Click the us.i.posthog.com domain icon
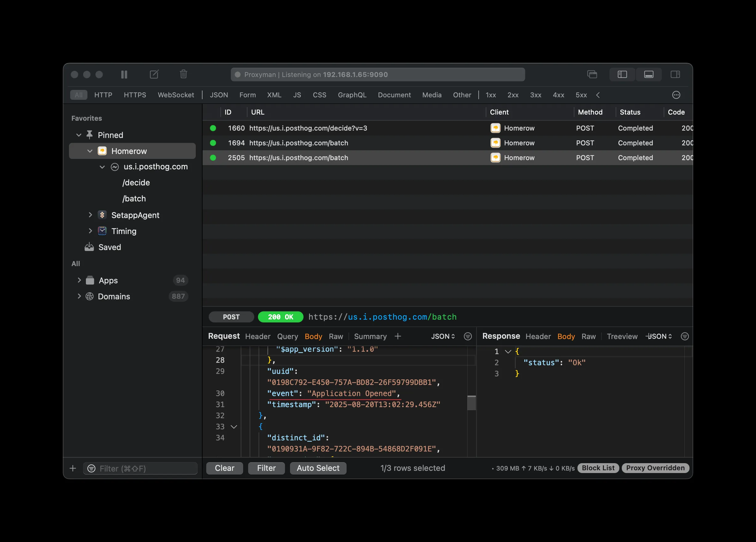Image resolution: width=756 pixels, height=542 pixels. click(x=115, y=167)
